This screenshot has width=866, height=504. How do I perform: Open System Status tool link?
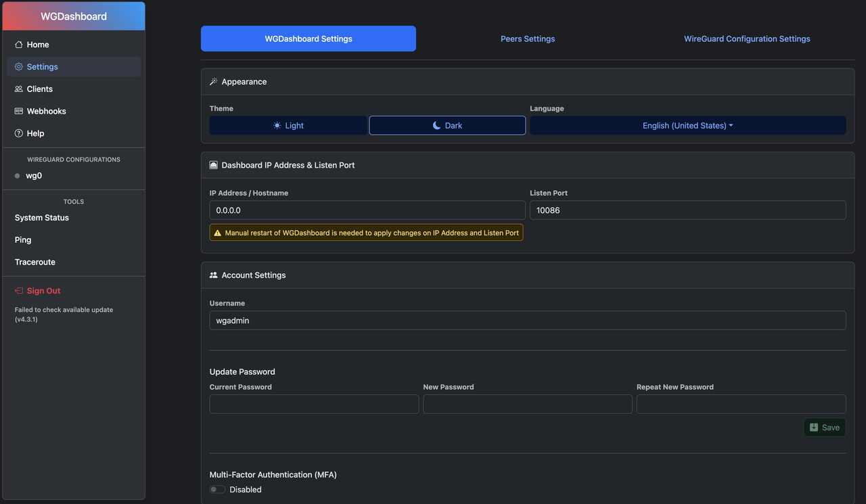[42, 218]
